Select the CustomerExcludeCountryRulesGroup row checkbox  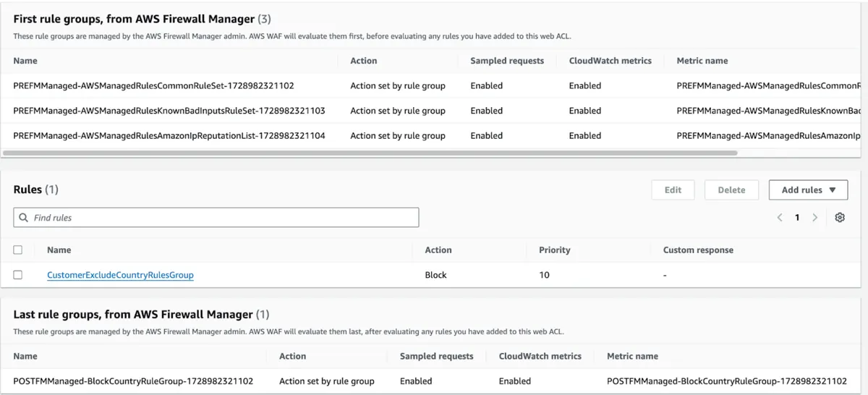(18, 275)
